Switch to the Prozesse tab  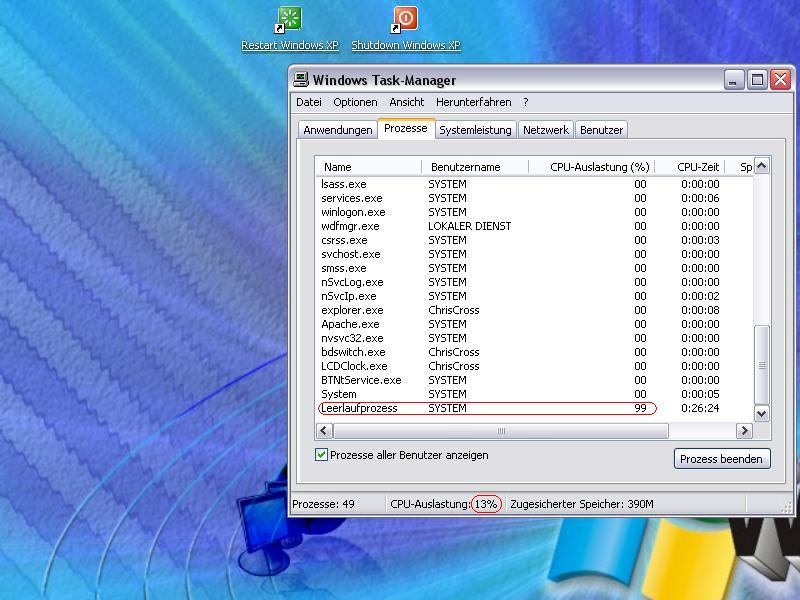tap(406, 129)
